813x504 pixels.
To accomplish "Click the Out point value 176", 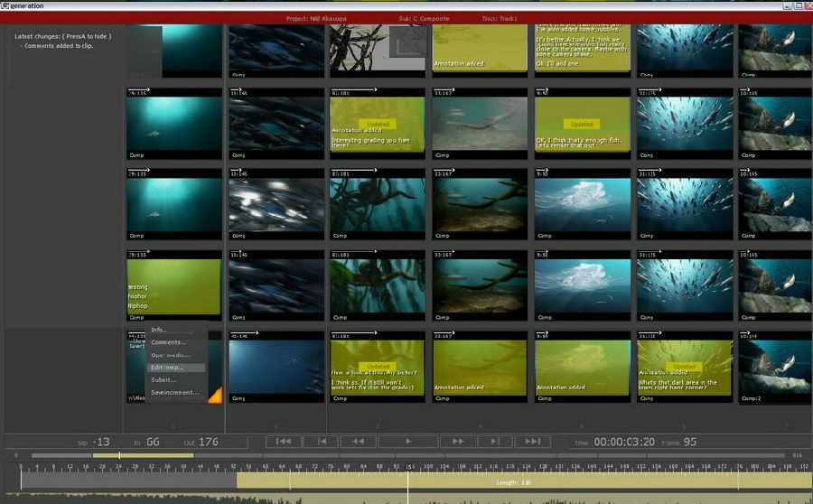I will coord(209,443).
